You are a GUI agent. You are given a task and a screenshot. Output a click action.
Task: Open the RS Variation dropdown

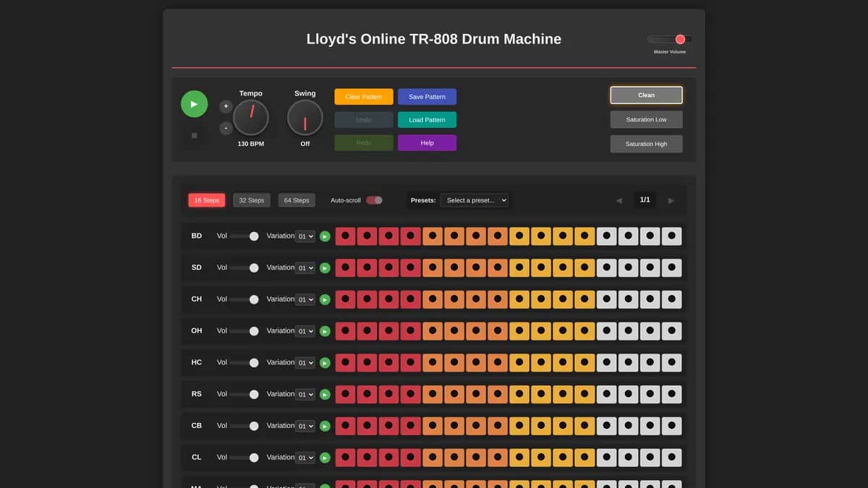tap(305, 395)
